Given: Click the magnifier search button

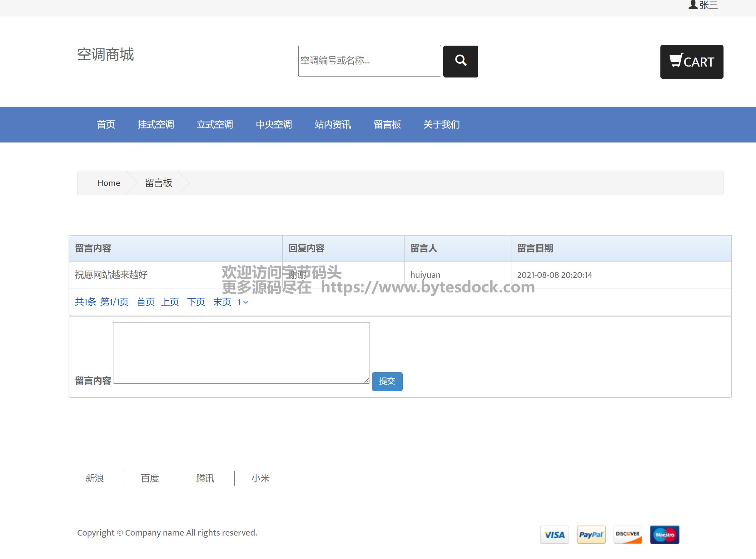Looking at the screenshot, I should point(460,61).
